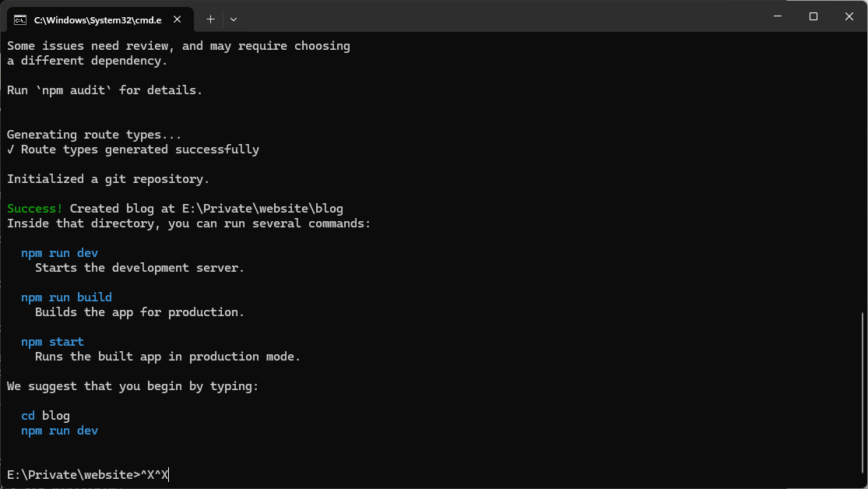Open a new terminal tab
Screen dimensions: 868x489
[210, 19]
